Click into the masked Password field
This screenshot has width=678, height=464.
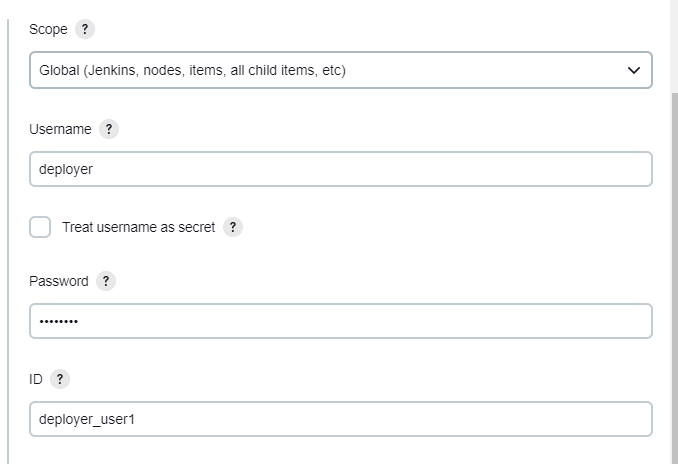[x=341, y=321]
